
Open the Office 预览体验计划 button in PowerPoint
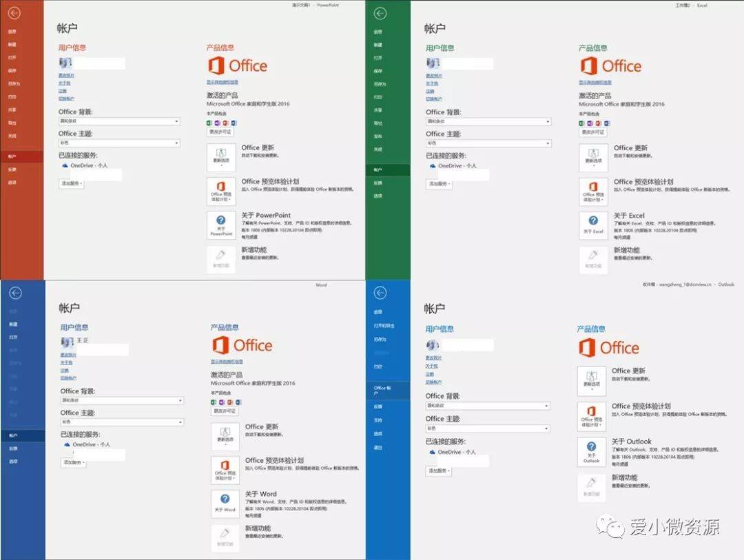[x=221, y=191]
